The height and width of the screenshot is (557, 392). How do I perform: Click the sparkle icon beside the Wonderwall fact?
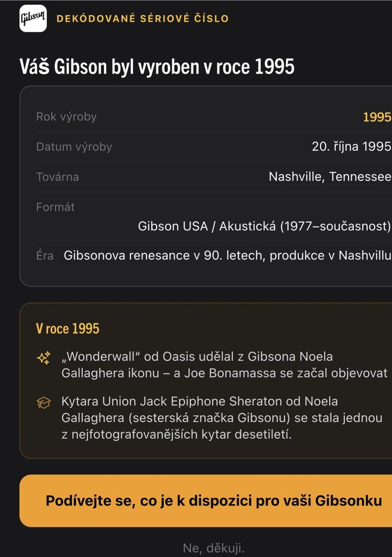tap(44, 358)
